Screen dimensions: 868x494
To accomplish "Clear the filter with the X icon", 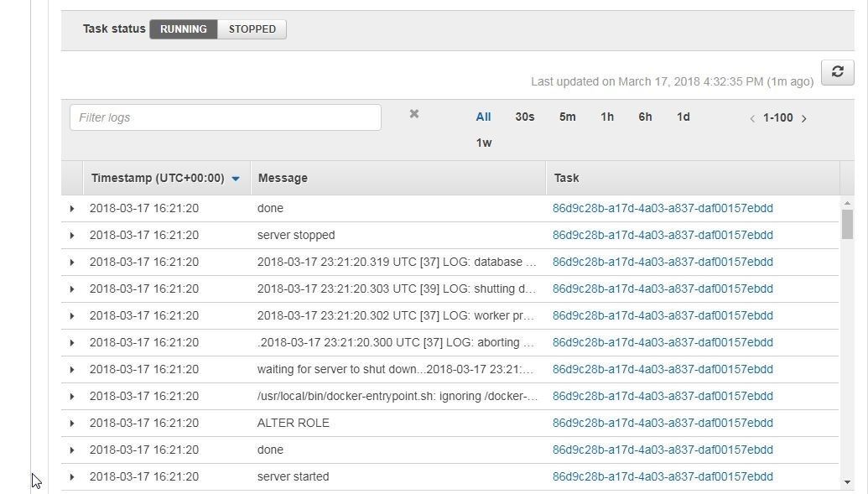I will (414, 113).
